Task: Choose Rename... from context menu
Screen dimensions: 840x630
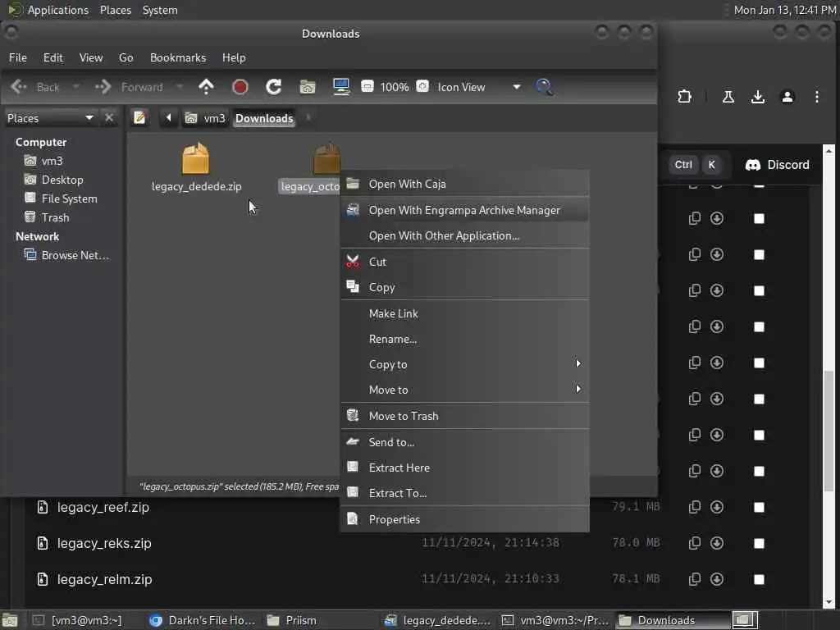Action: pyautogui.click(x=464, y=339)
